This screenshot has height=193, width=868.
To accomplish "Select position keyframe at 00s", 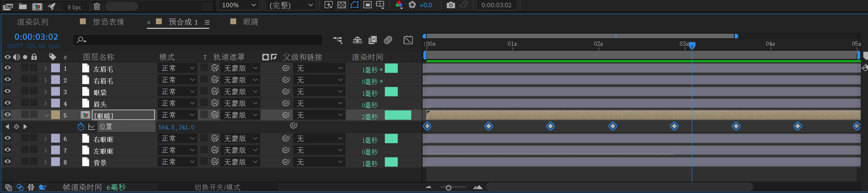I will point(427,126).
